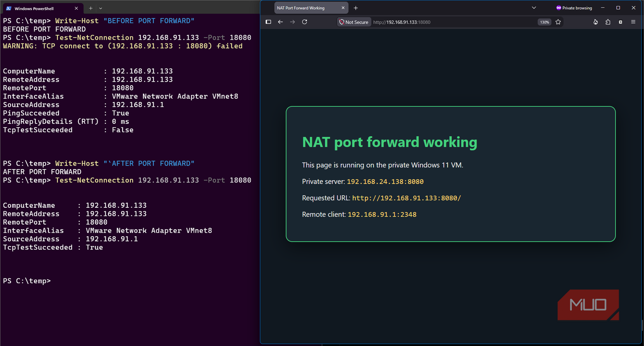644x346 pixels.
Task: Click the Requested URL http://192.168.91.133:8080/
Action: pyautogui.click(x=406, y=198)
